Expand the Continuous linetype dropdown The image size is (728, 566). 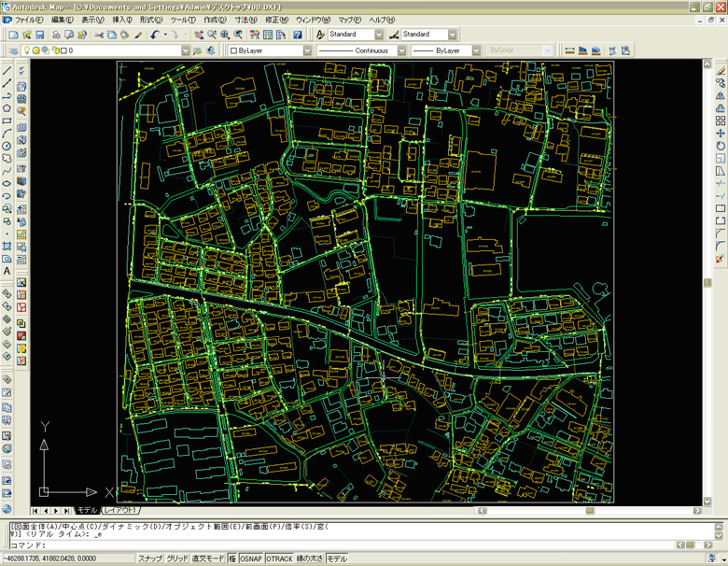(401, 50)
